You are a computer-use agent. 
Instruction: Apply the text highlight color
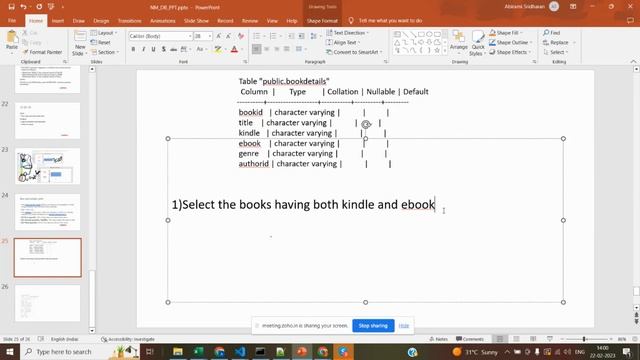(x=218, y=49)
